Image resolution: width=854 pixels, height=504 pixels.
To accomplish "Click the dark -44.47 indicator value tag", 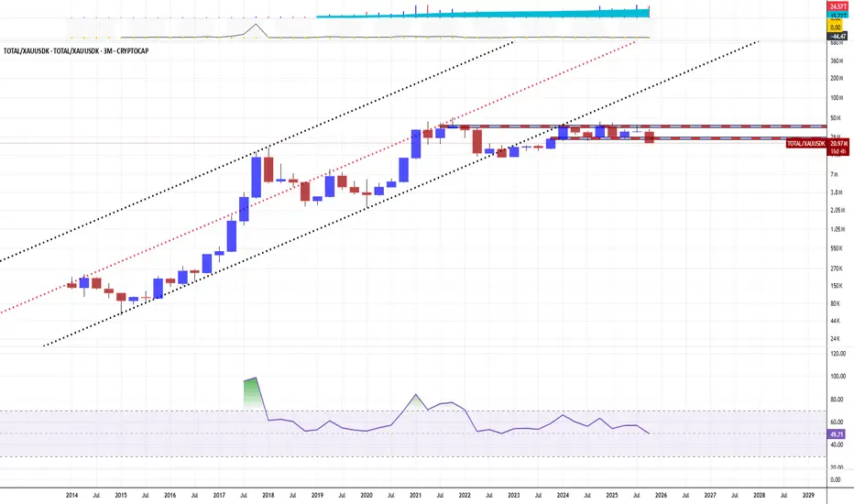I will [838, 37].
